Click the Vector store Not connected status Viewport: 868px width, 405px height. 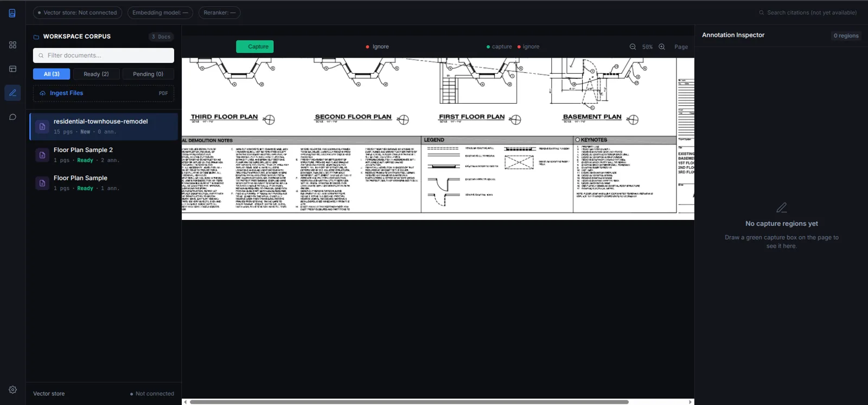[152, 394]
